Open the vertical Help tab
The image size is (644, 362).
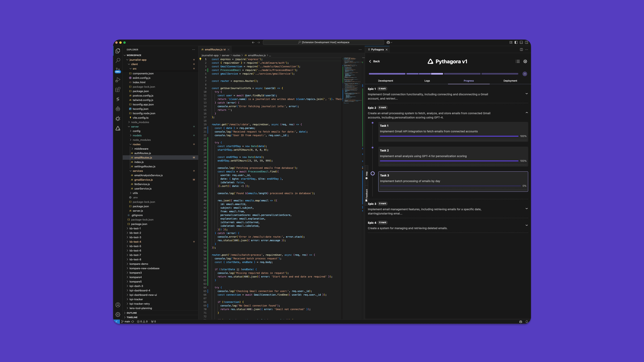click(366, 175)
